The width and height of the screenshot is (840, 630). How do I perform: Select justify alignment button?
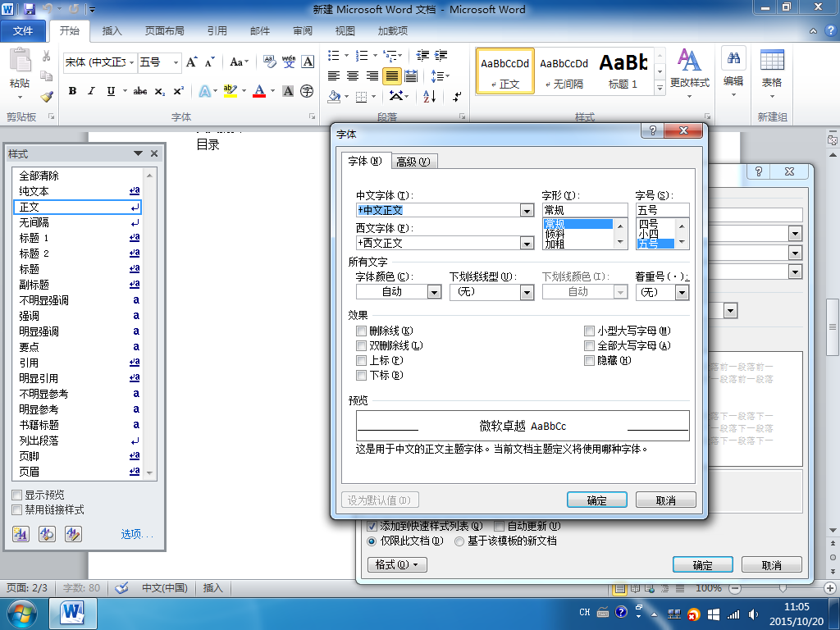(x=391, y=76)
